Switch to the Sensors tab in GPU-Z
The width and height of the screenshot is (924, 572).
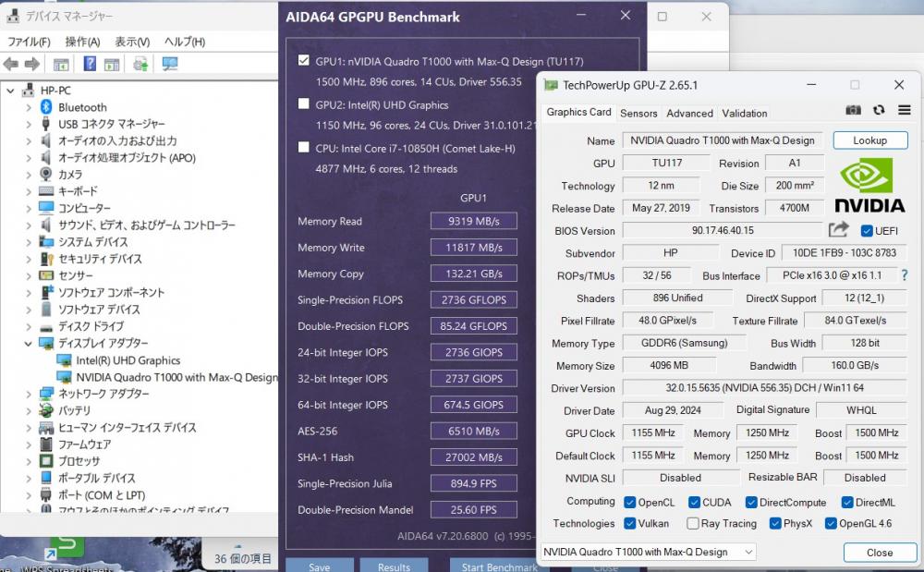638,113
